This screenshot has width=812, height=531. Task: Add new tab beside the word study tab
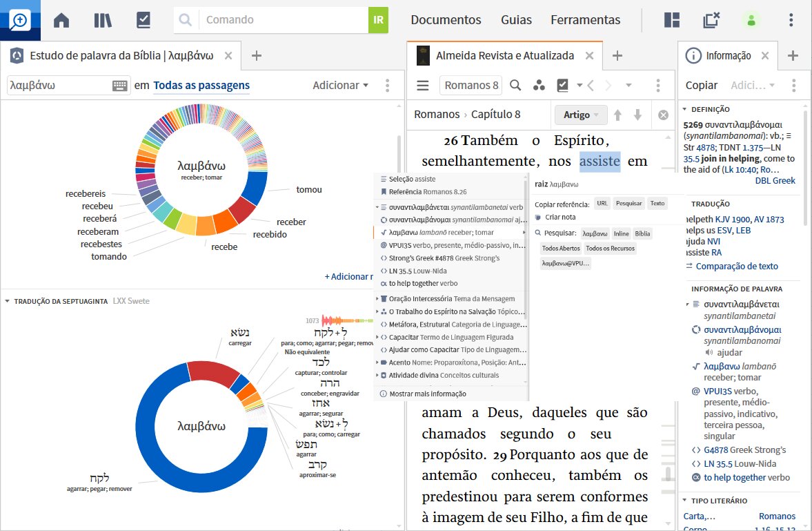(257, 55)
